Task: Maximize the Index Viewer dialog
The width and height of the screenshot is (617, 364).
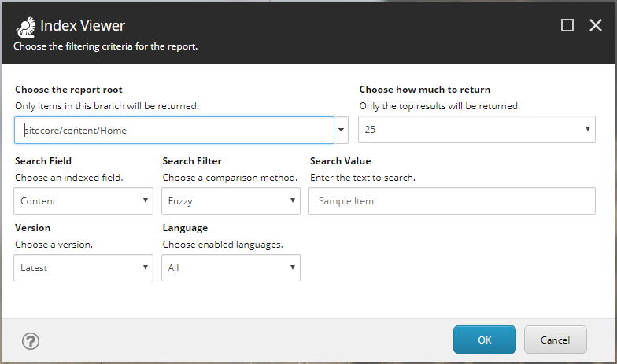Action: point(567,25)
